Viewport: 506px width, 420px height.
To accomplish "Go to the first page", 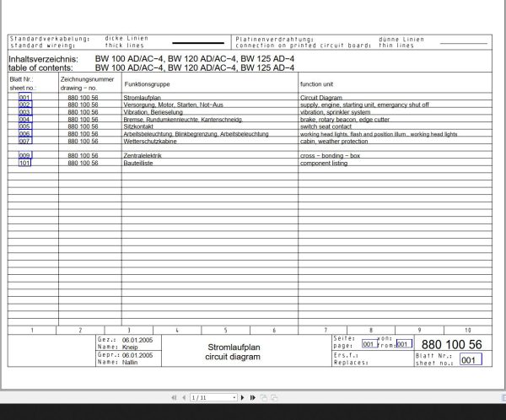I will tap(174, 397).
